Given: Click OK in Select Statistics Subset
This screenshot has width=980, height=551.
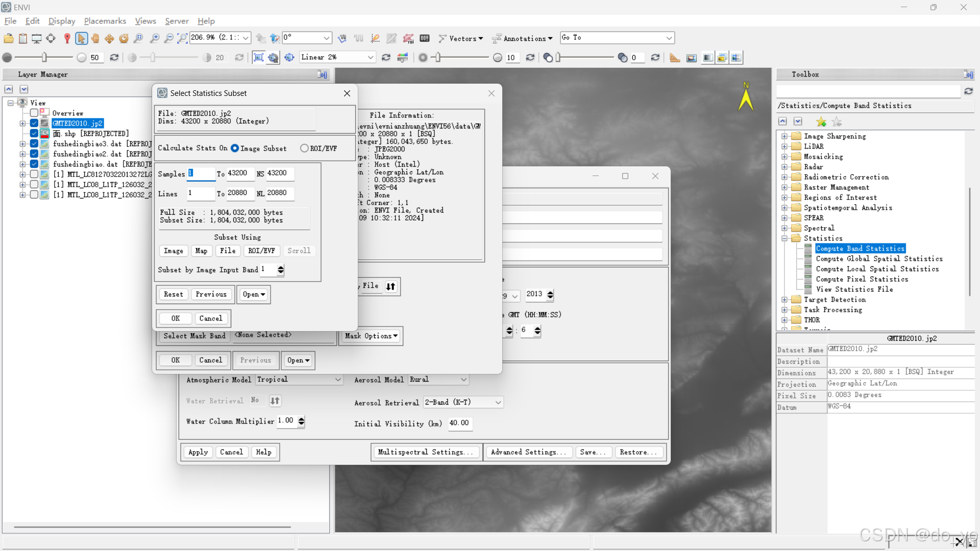Looking at the screenshot, I should click(175, 318).
